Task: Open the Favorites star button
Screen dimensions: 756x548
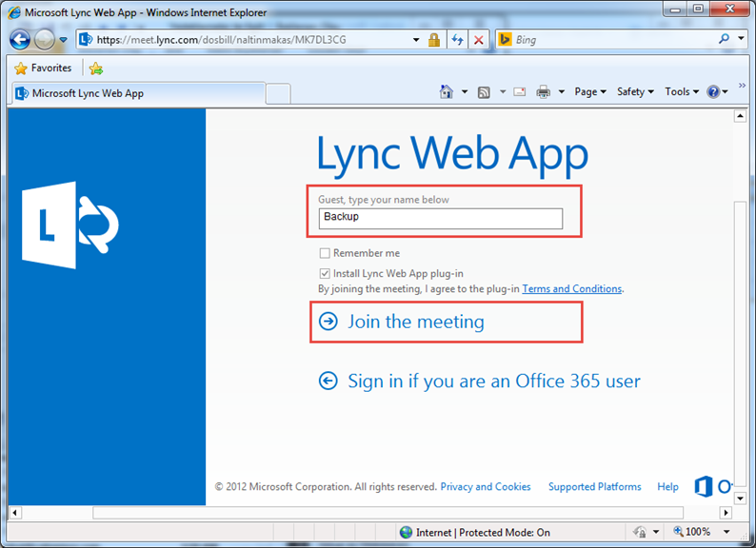Action: [x=43, y=68]
